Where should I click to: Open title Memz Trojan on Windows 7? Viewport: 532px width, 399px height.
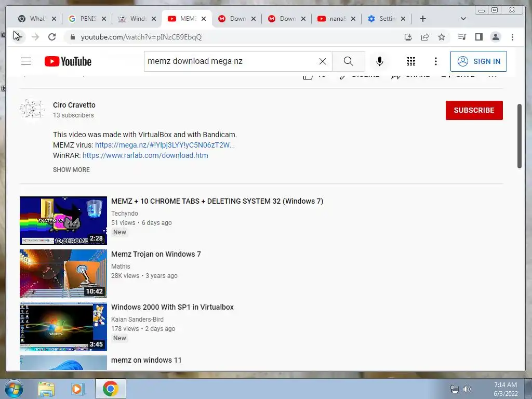coord(156,254)
